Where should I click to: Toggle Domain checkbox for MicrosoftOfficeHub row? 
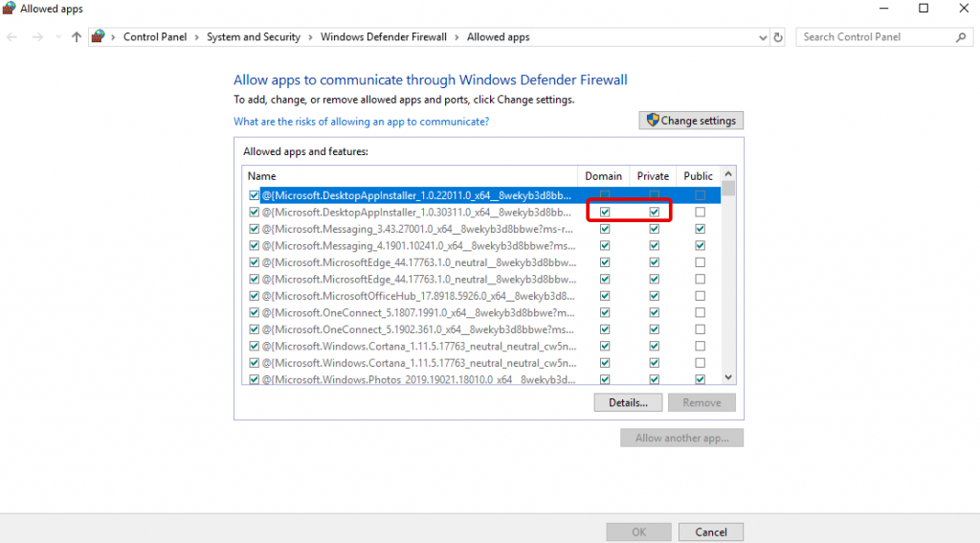pos(605,296)
